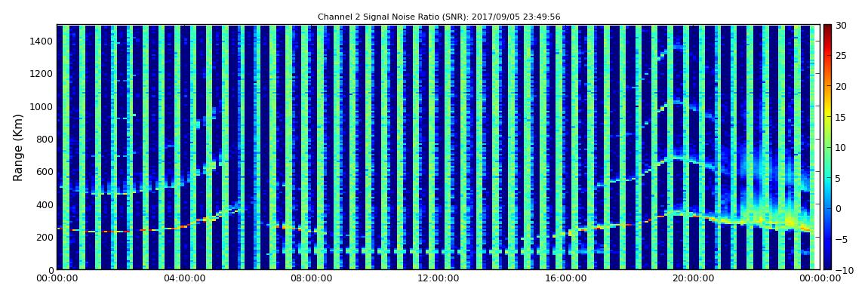
Task: Click the colorbar value 10
Action: [x=842, y=148]
